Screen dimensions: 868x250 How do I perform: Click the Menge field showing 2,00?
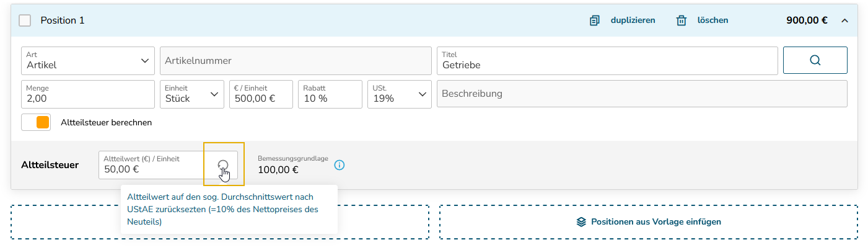coord(88,94)
